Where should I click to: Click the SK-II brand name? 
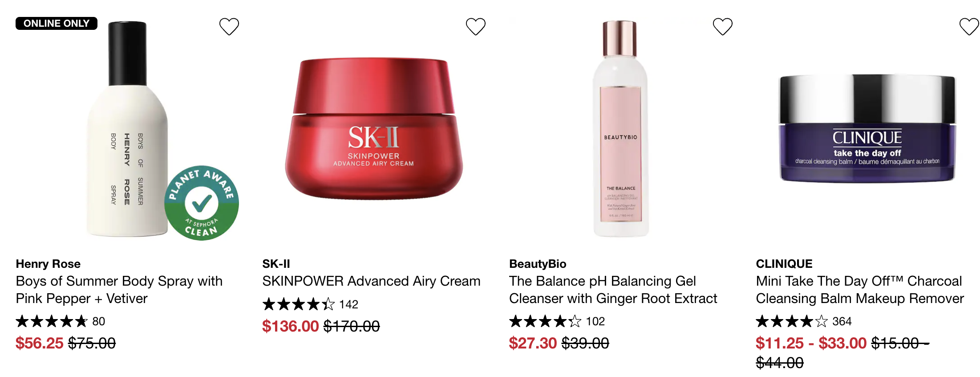click(276, 264)
